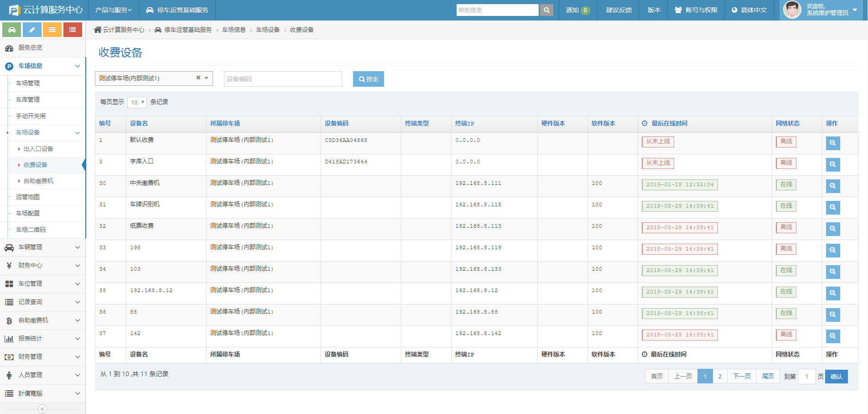Click the green car shortcut icon

(x=11, y=30)
